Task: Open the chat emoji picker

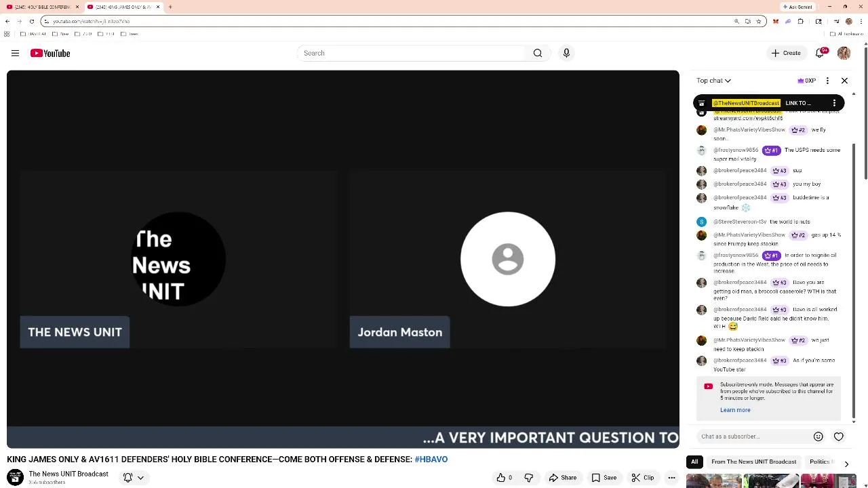Action: point(818,436)
